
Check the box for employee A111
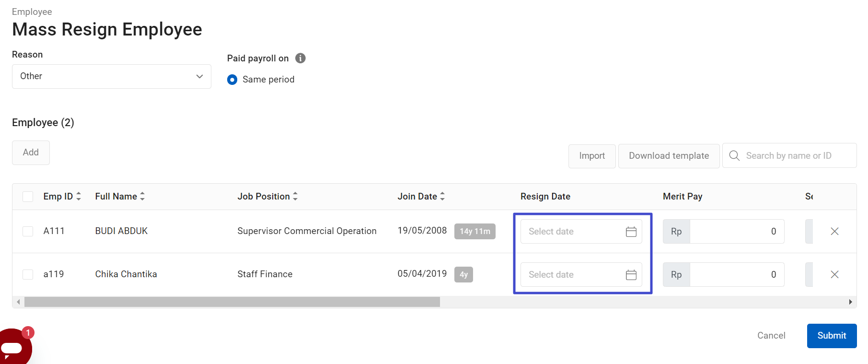(28, 231)
